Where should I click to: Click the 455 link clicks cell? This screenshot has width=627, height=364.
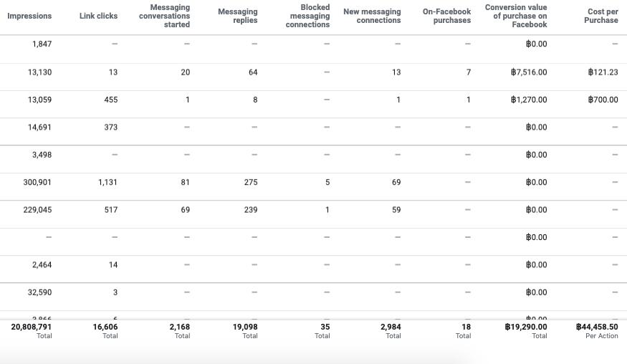[x=110, y=100]
